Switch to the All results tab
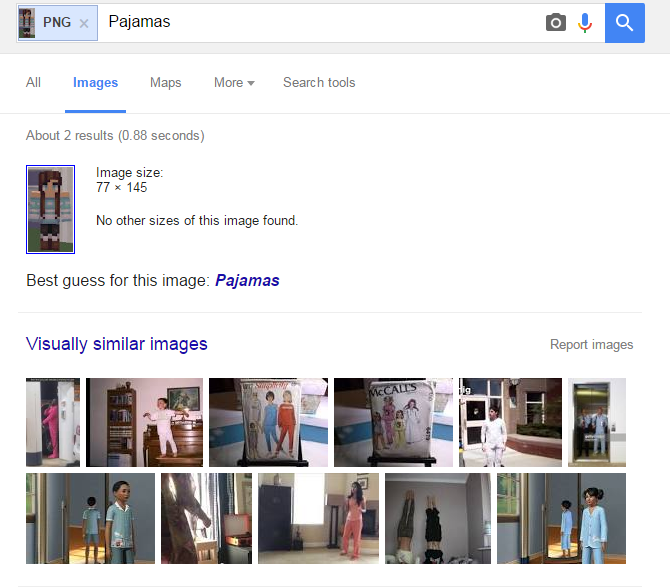This screenshot has width=670, height=588. tap(34, 83)
